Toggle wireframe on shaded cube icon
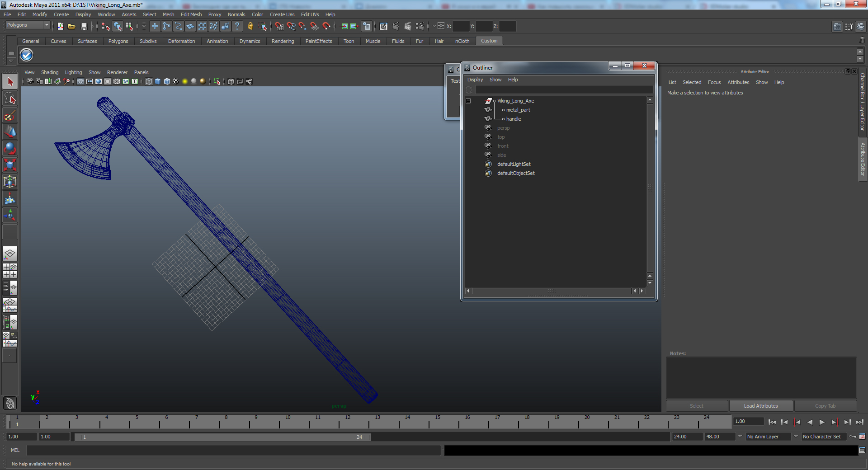The image size is (868, 470). click(167, 82)
